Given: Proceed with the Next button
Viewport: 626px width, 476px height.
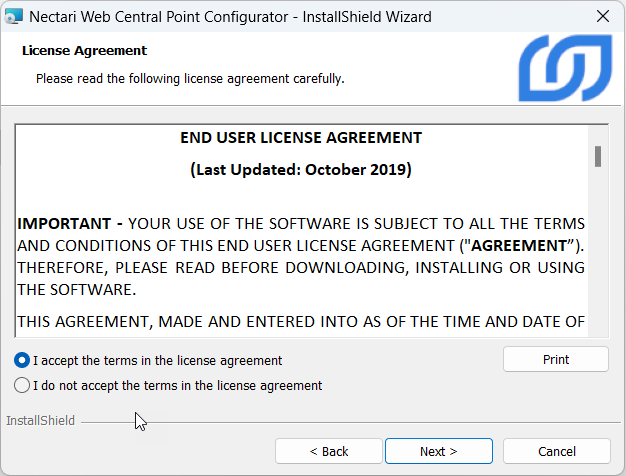Looking at the screenshot, I should click(438, 451).
